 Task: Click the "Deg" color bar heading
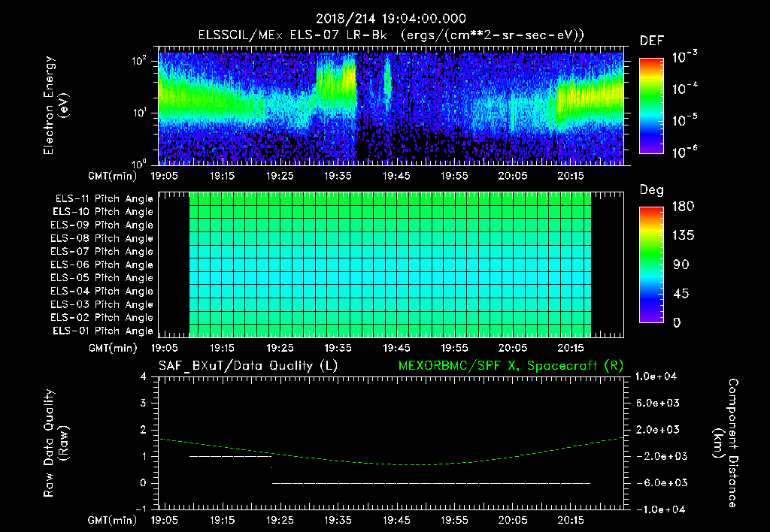pos(651,190)
